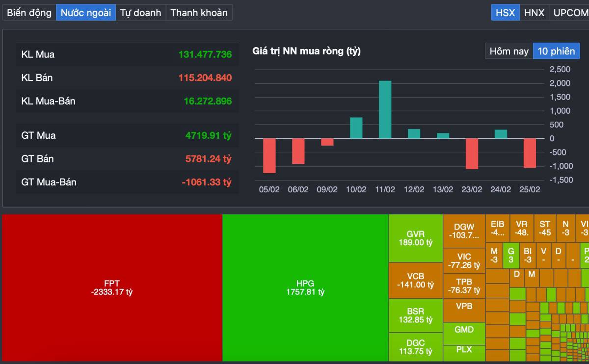Enable the "10 phiên" chart period

[557, 51]
